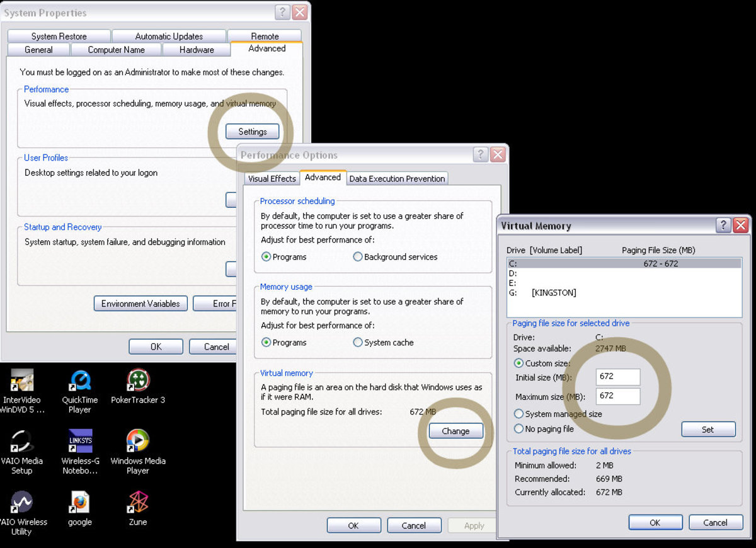The image size is (756, 548).
Task: Switch to the Data Execution Prevention tab
Action: tap(397, 178)
